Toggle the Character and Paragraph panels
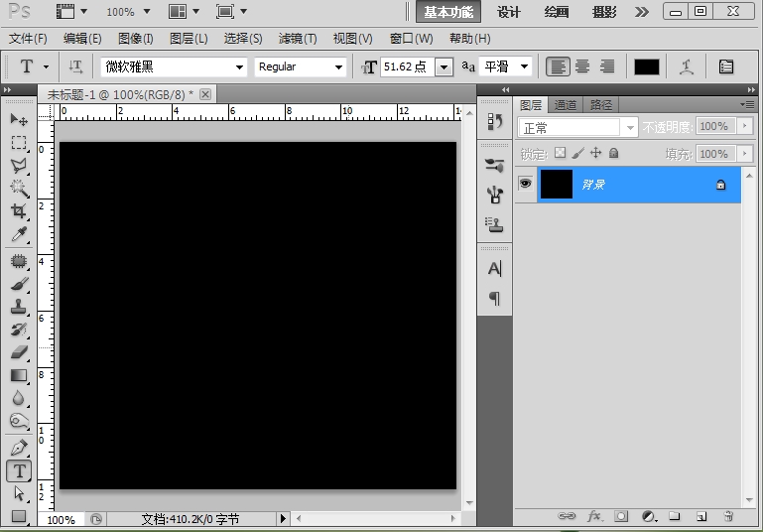 coord(726,66)
